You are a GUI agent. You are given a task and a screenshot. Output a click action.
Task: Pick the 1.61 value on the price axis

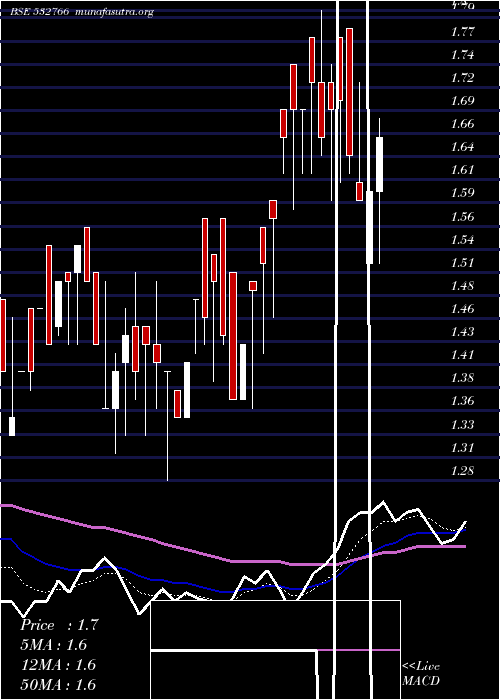point(462,170)
